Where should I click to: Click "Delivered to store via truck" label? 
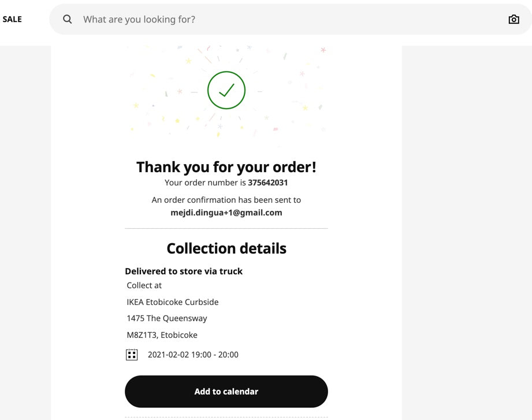point(184,271)
